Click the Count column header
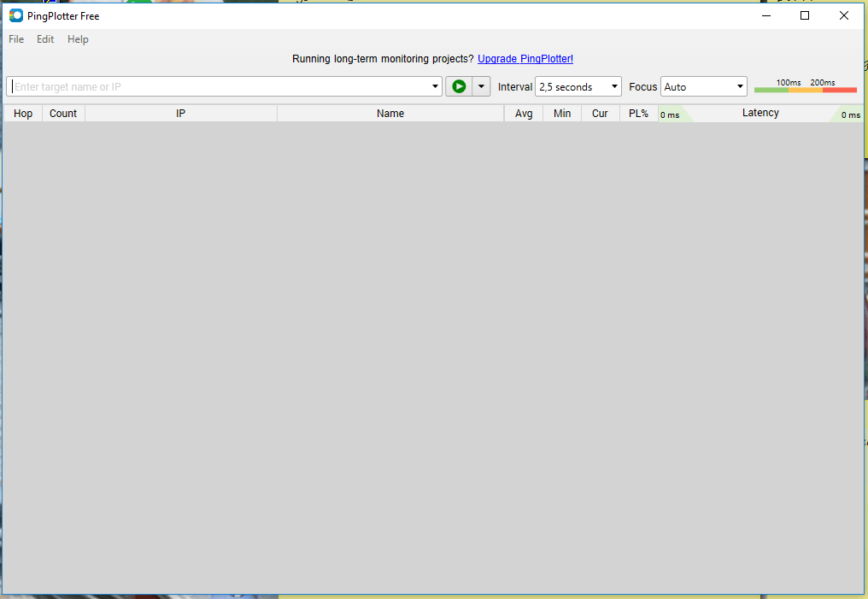 (x=63, y=113)
